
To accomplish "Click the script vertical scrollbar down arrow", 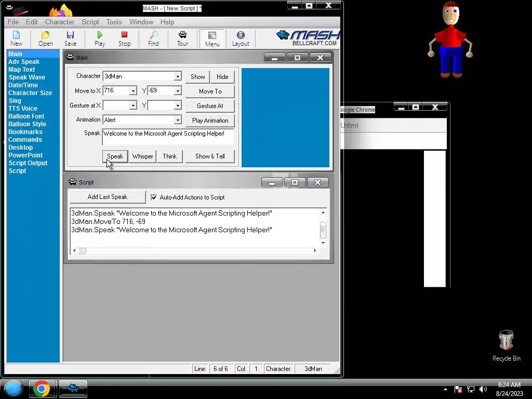I will (323, 243).
